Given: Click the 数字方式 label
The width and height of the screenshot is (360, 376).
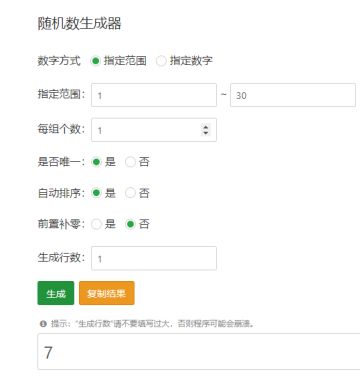Looking at the screenshot, I should pos(59,61).
